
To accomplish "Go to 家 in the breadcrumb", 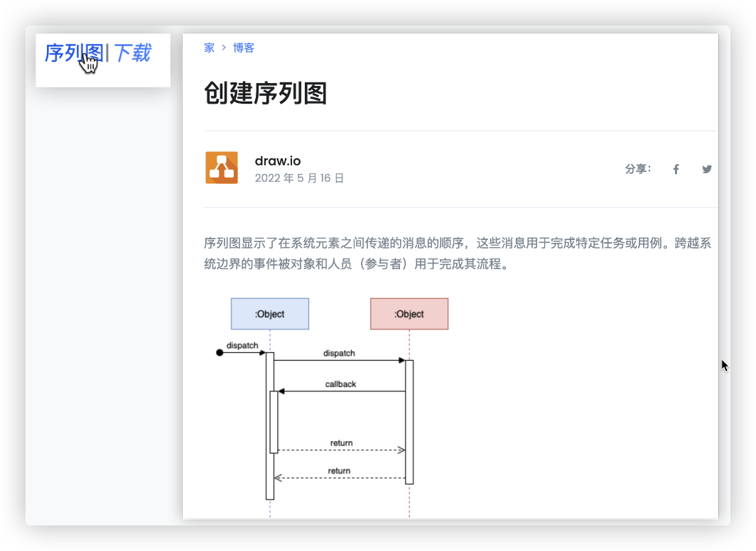I will [209, 48].
